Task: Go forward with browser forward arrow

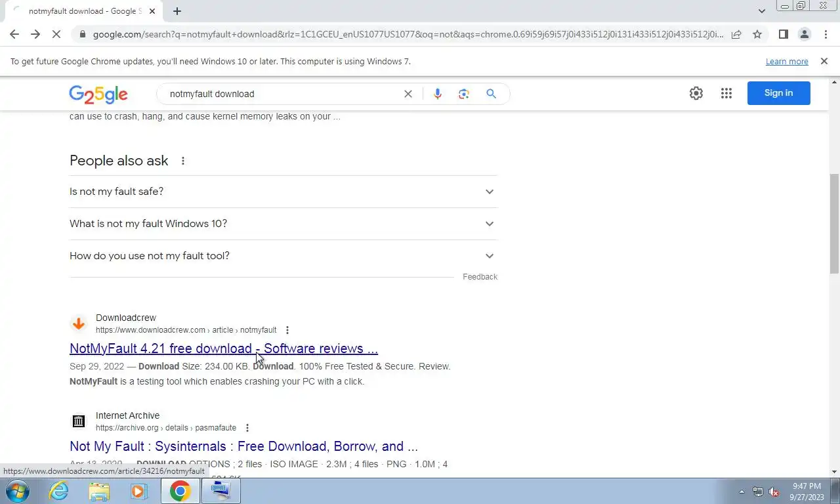Action: [x=35, y=34]
